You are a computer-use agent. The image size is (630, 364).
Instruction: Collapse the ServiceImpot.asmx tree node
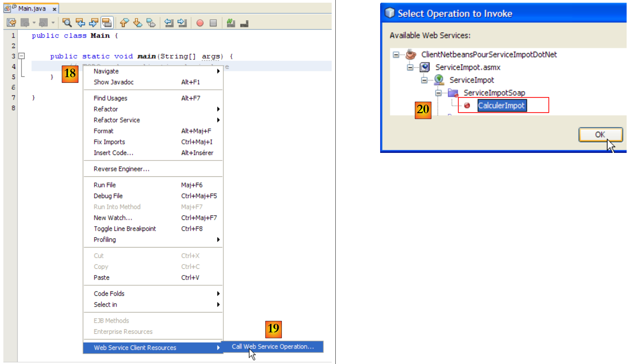(410, 67)
